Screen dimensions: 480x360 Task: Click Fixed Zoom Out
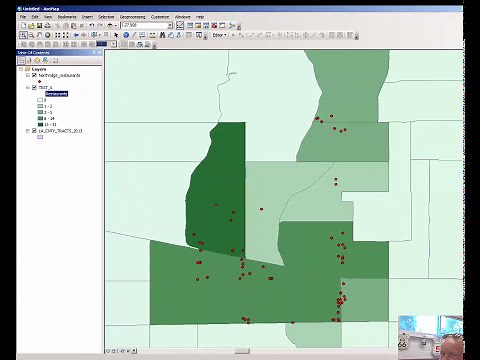click(65, 35)
